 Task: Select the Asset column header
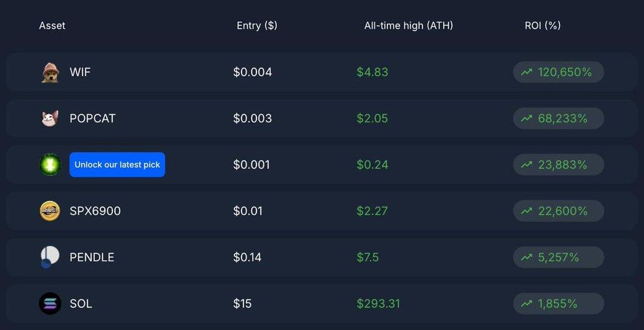(52, 26)
